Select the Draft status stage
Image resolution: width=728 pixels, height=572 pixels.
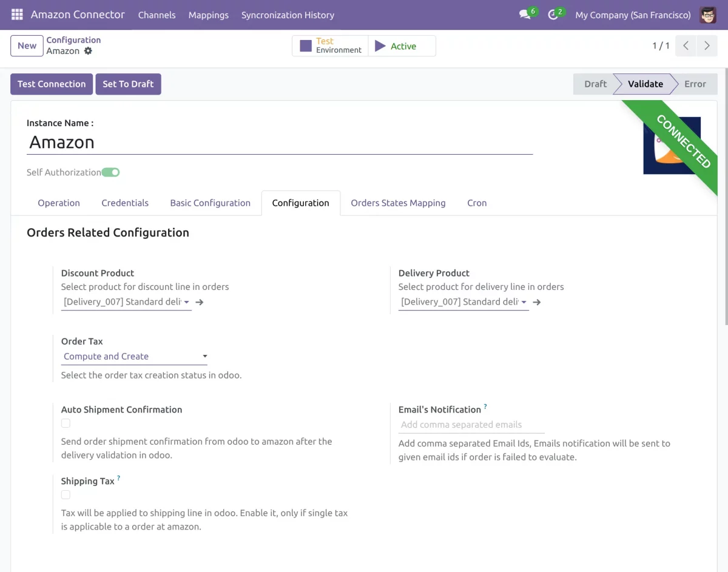coord(595,84)
